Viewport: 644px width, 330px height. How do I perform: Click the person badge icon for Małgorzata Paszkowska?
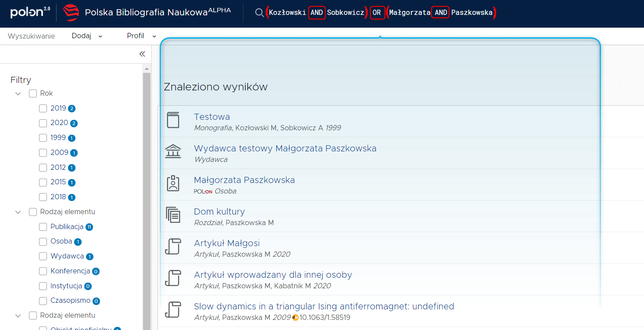click(x=173, y=184)
